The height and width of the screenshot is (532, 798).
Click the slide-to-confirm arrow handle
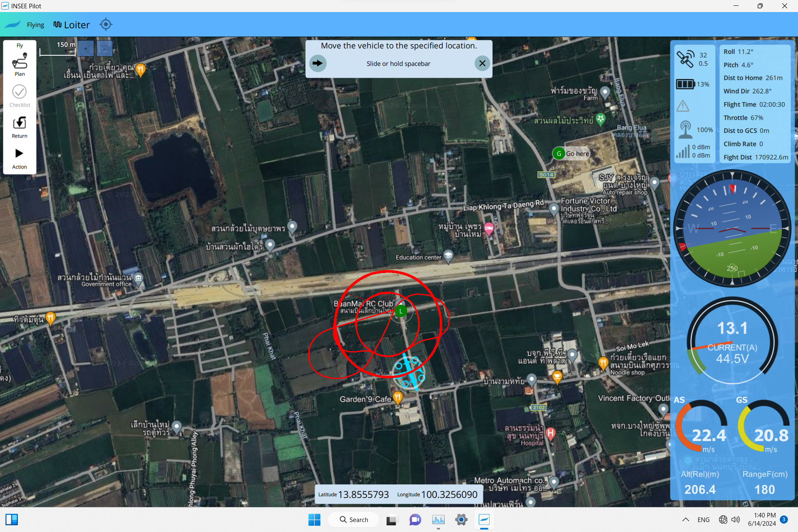point(318,63)
